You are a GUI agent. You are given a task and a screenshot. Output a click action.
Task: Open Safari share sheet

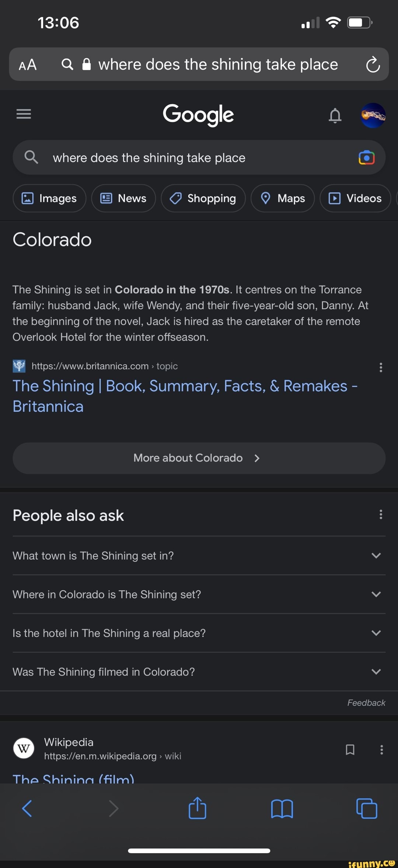198,808
